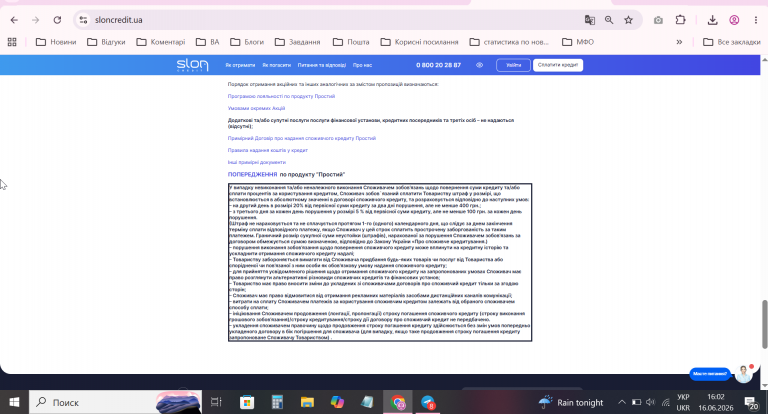Viewport: 768px width, 414px height.
Task: Click the chat greeting bubble
Action: click(x=710, y=374)
